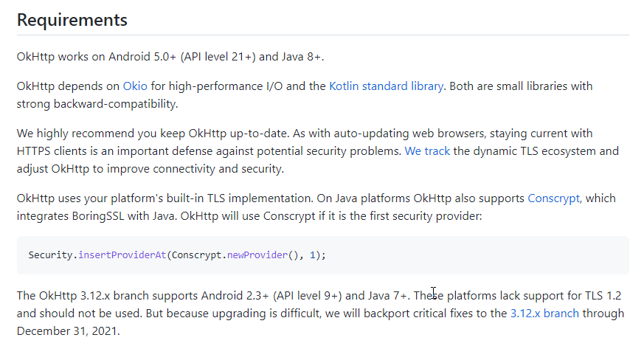Visit the Conscrypt link in the paragraph
Image resolution: width=644 pixels, height=346 pixels.
point(553,198)
